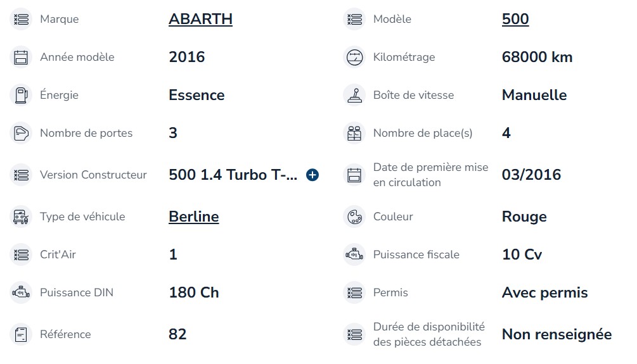
Task: Click the color palette Couleur icon
Action: pos(354,217)
